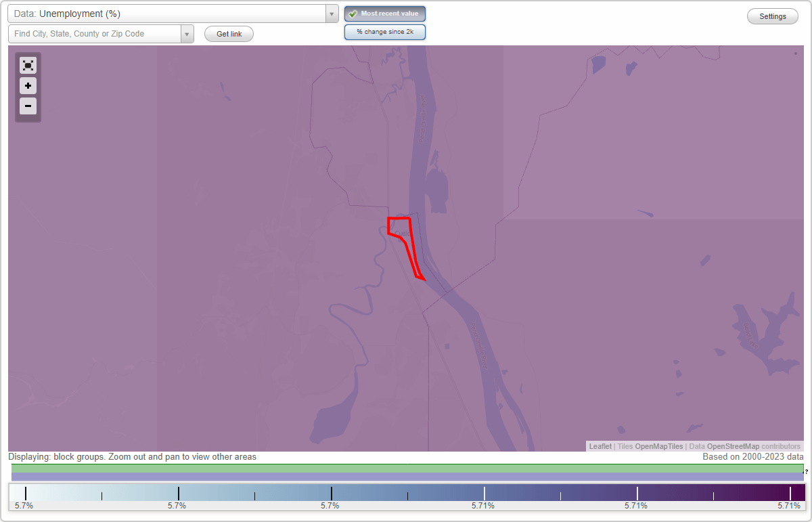Viewport: 812px width, 522px height.
Task: Switch to % change since 2k
Action: (x=385, y=32)
